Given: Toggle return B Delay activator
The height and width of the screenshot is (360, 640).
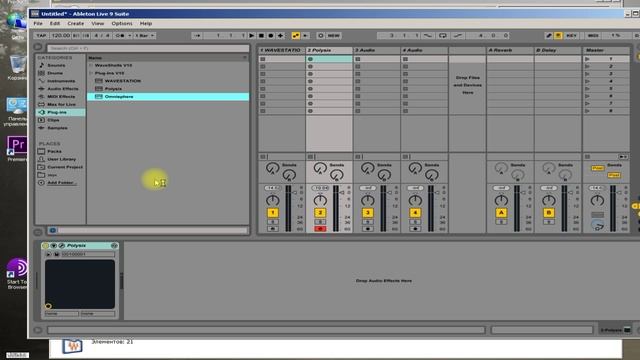Looking at the screenshot, I should tap(549, 213).
